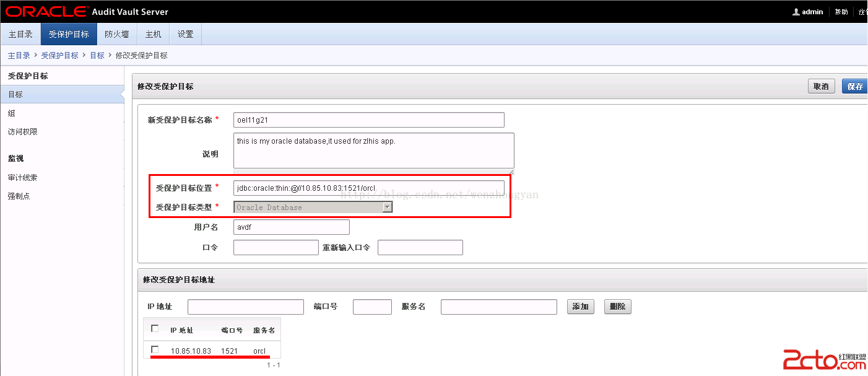Switch to the 防火墙 tab
The image size is (868, 376).
coord(117,34)
